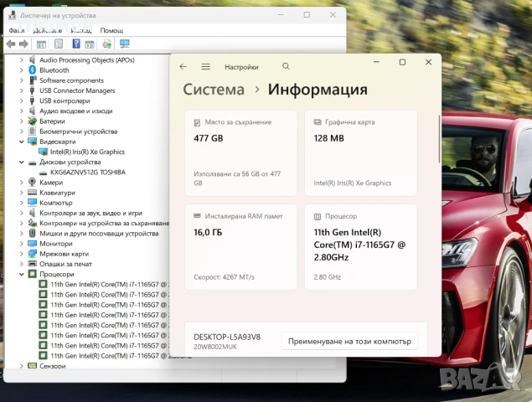532x402 pixels.
Task: Click the Settings back arrow
Action: 183,66
